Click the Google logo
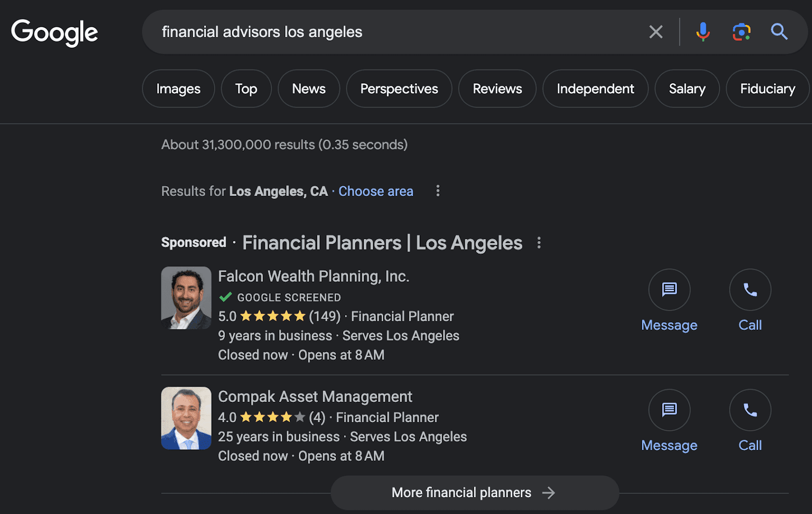Image resolution: width=812 pixels, height=514 pixels. 54,32
